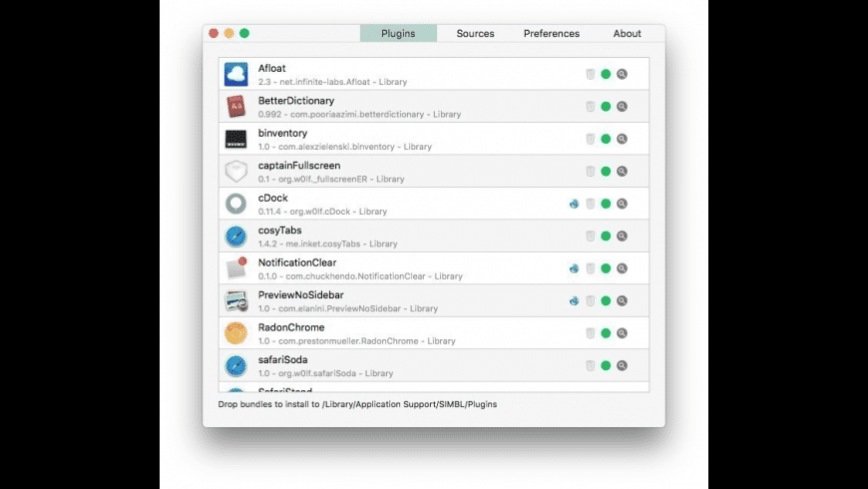The height and width of the screenshot is (489, 868).
Task: Toggle the cDock plugin's green enable dot
Action: [x=606, y=204]
